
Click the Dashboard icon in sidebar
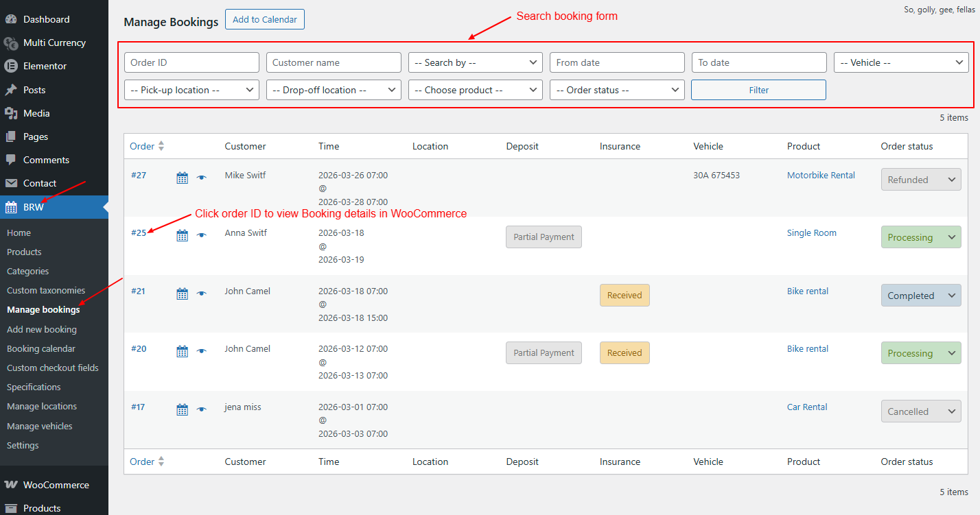coord(11,19)
